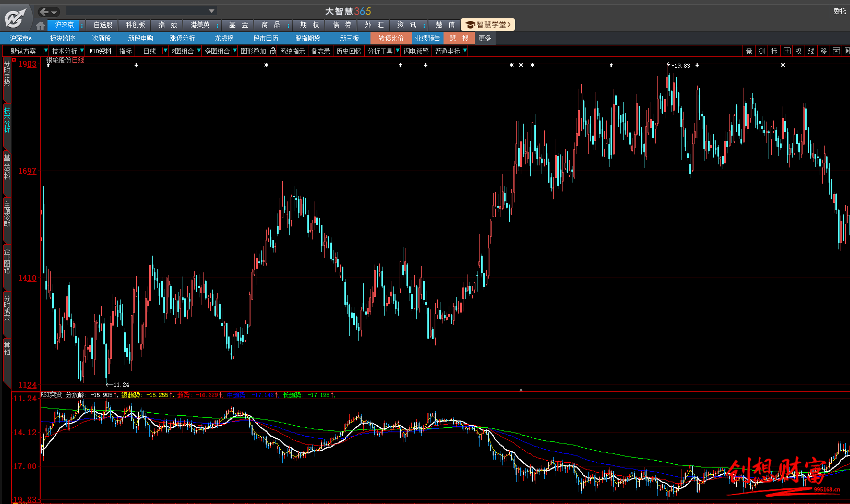Screen dimensions: 850x504
Task: Click the 业绩预告 button
Action: tap(427, 38)
